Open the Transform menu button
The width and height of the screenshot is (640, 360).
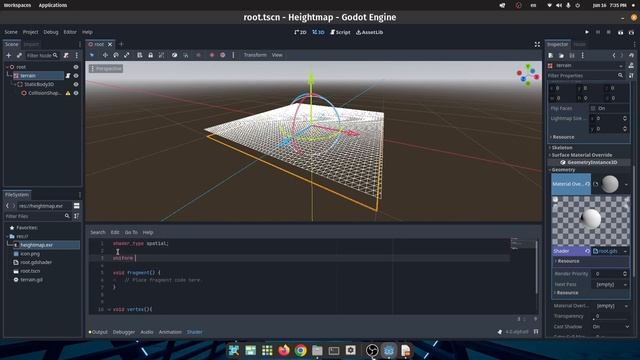tap(255, 55)
